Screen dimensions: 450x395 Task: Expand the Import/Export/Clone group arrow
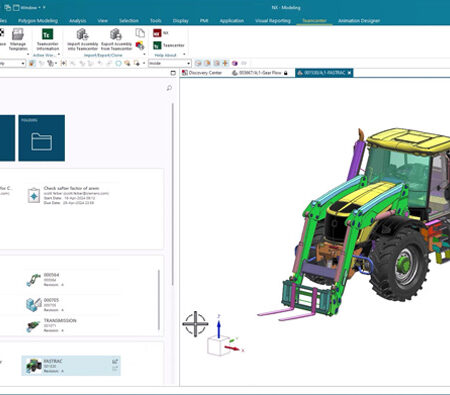[144, 55]
